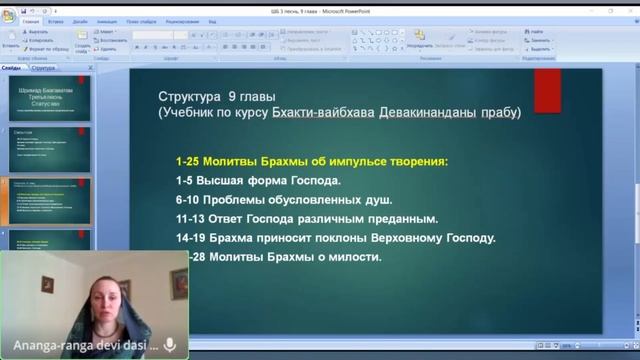Switch to Показ слайдов ribbon tab
The image size is (640, 360).
point(141,22)
